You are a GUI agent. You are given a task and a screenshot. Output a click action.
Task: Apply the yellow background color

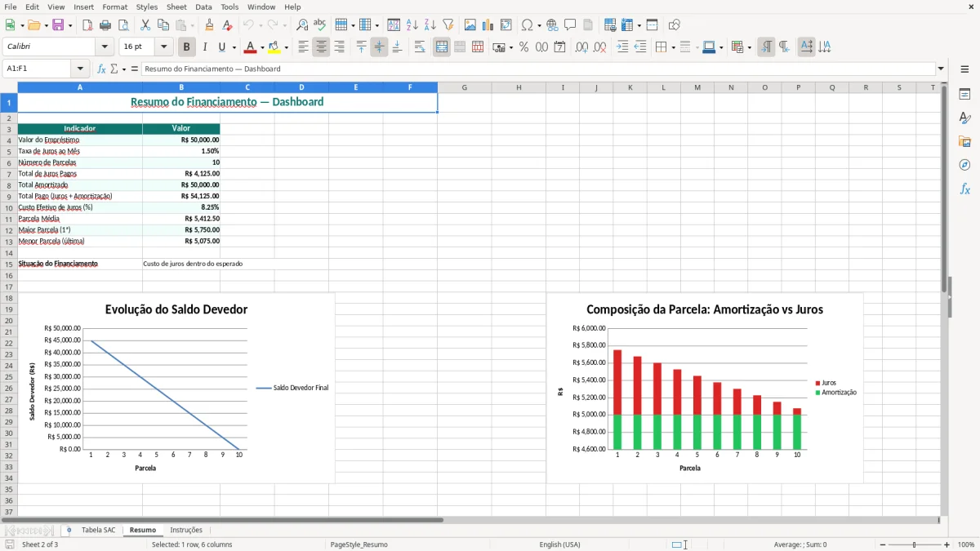click(274, 47)
